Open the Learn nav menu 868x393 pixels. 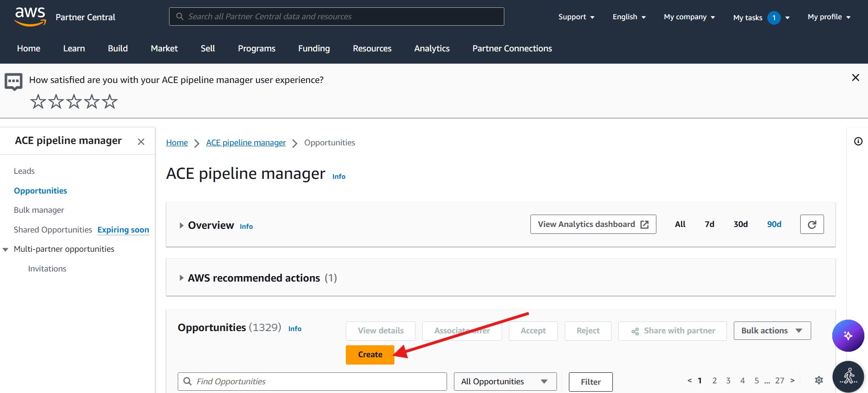click(74, 49)
